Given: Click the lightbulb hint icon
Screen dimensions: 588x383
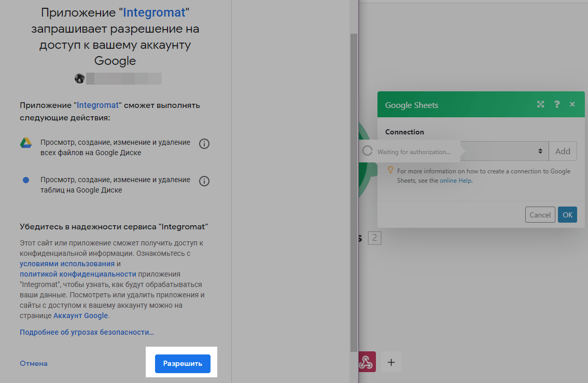Looking at the screenshot, I should 390,170.
